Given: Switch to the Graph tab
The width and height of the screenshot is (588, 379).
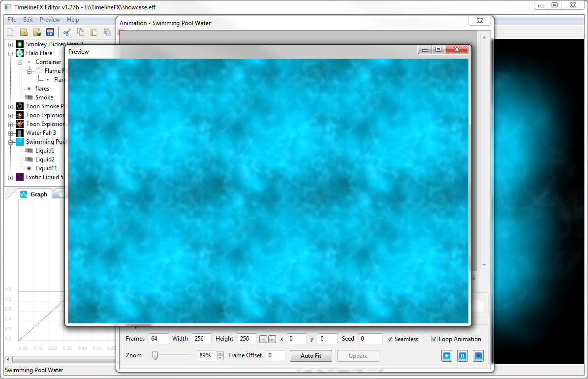Looking at the screenshot, I should pyautogui.click(x=32, y=193).
